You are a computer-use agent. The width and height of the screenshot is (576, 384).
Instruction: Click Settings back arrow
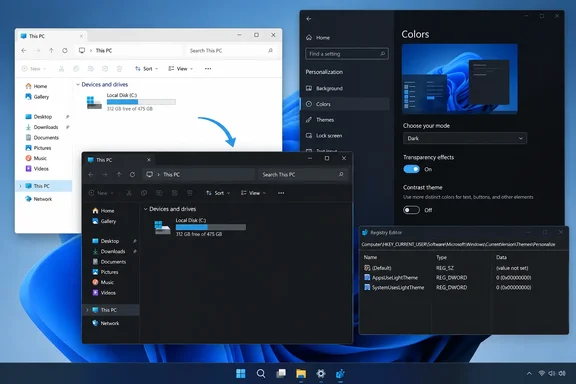[309, 19]
